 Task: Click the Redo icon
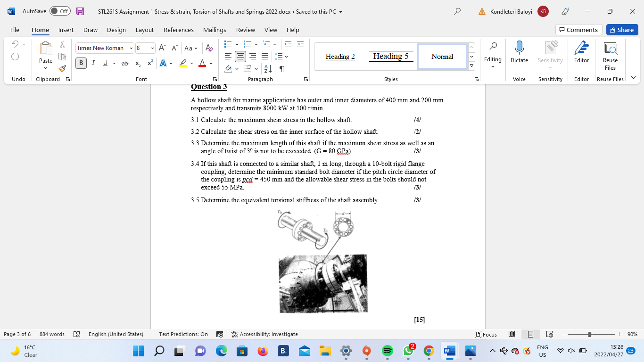15,57
